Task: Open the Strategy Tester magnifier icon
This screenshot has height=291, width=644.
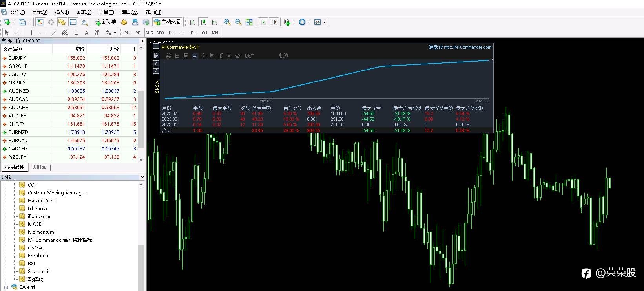Action: [x=84, y=22]
